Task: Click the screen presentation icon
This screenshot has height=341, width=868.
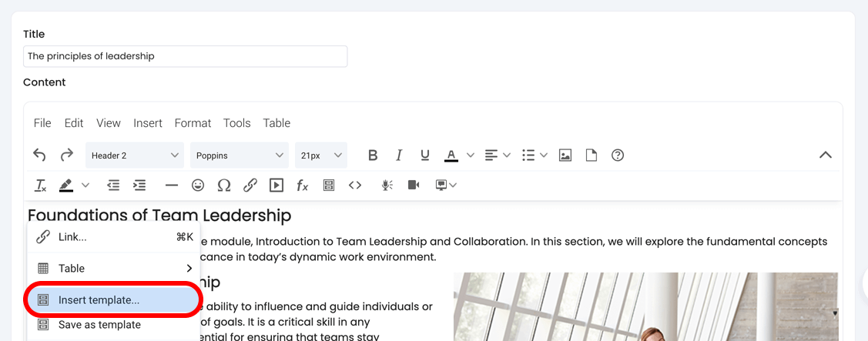Action: tap(441, 186)
